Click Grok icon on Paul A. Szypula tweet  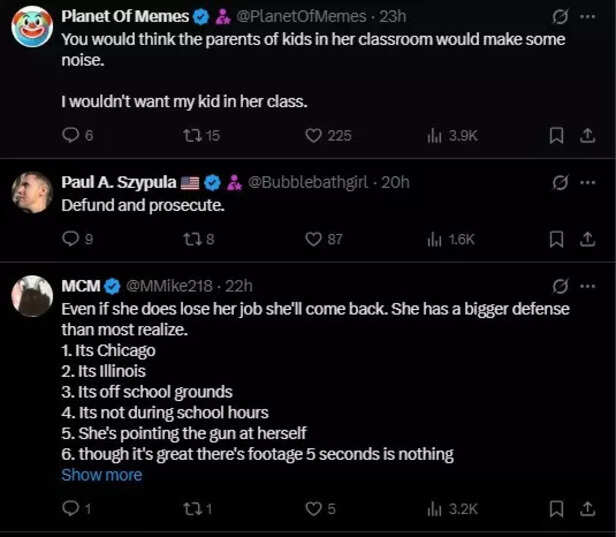560,182
